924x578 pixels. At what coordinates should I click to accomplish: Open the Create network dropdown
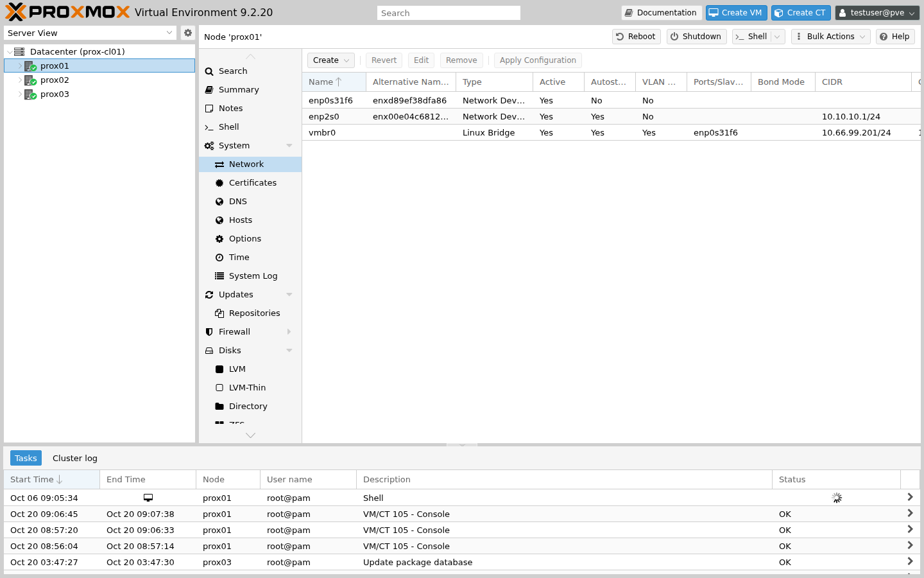pyautogui.click(x=331, y=60)
